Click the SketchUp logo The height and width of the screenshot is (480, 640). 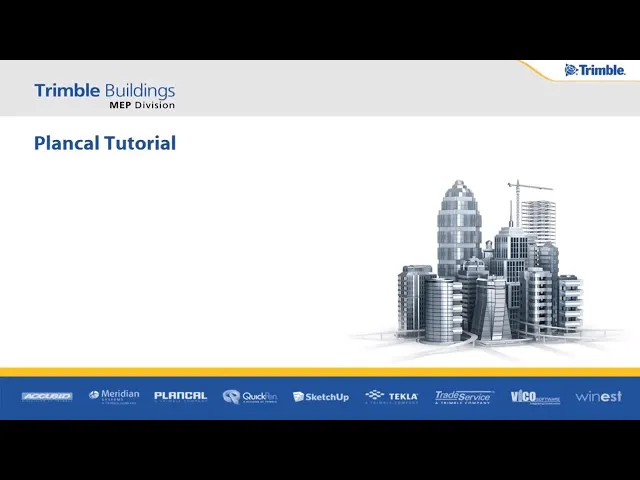pyautogui.click(x=321, y=397)
